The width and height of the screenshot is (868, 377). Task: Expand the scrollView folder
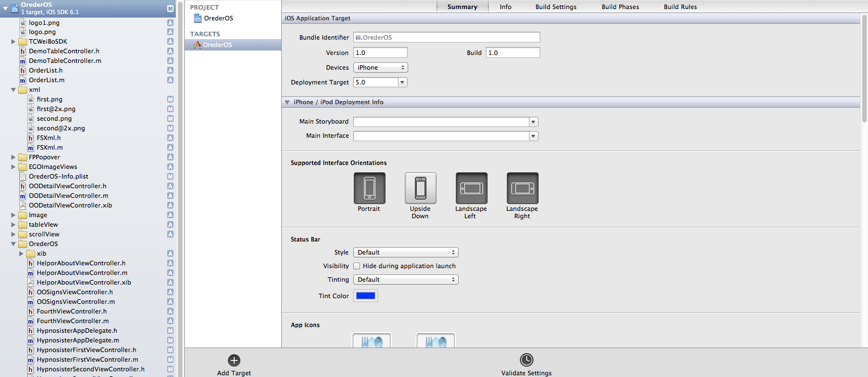click(x=14, y=234)
